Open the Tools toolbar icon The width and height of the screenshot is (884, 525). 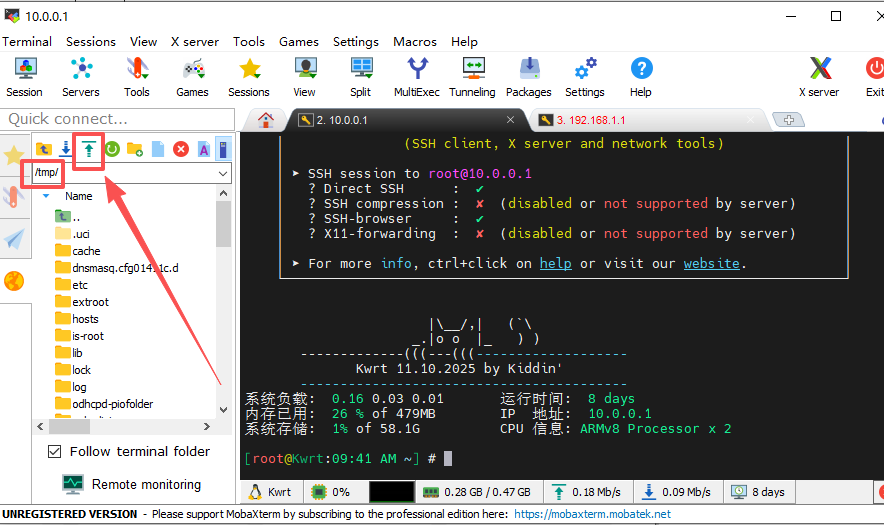(x=136, y=77)
